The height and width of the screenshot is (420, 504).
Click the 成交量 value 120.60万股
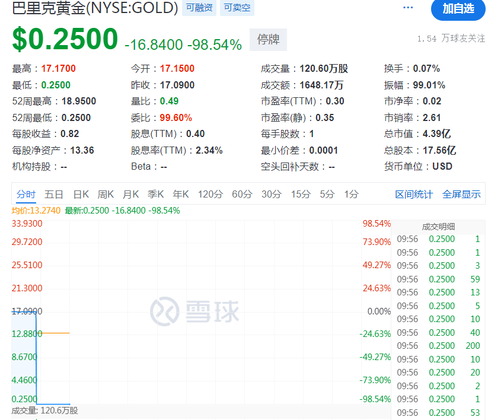click(324, 68)
